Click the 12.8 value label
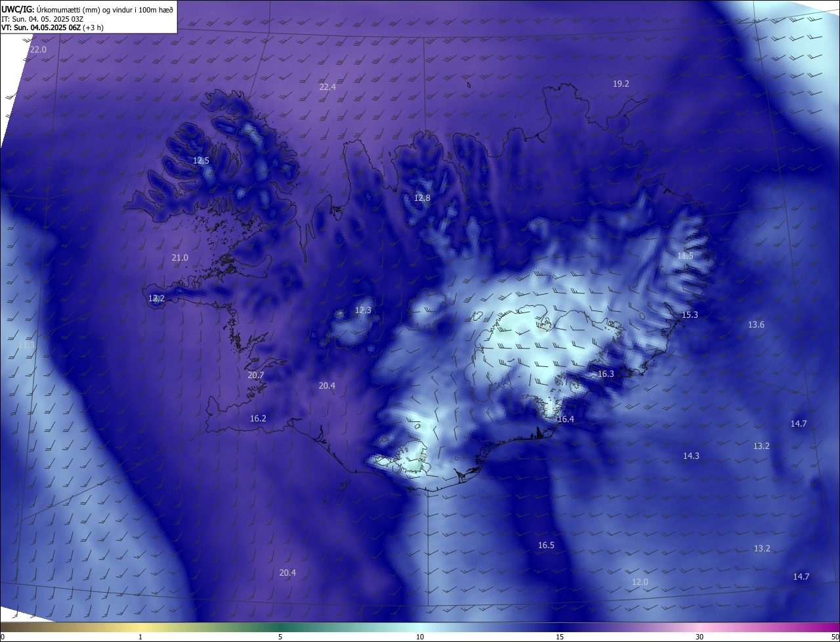 click(x=422, y=198)
